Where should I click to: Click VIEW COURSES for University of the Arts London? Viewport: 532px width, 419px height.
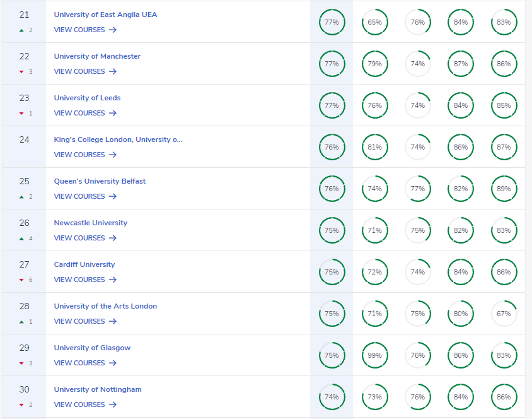85,322
